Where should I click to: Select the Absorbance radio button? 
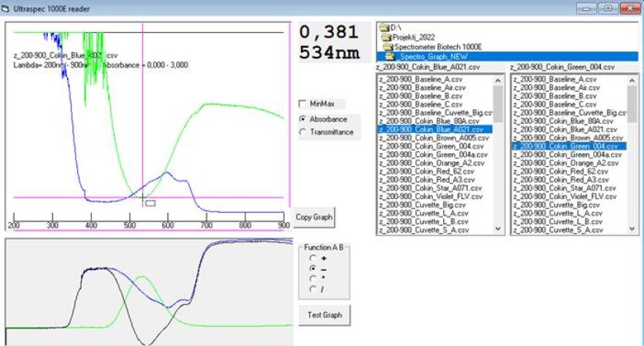coord(302,119)
